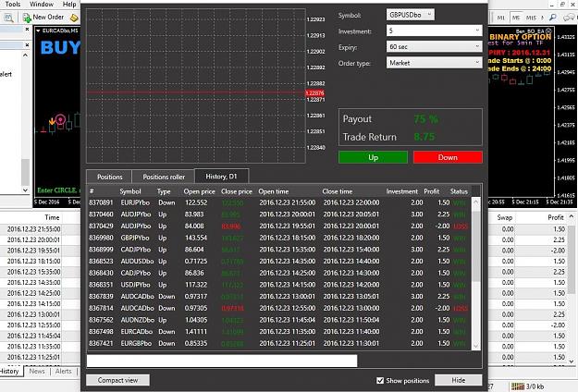
Task: Open the Symbol GBPUSDbo dropdown
Action: point(411,15)
